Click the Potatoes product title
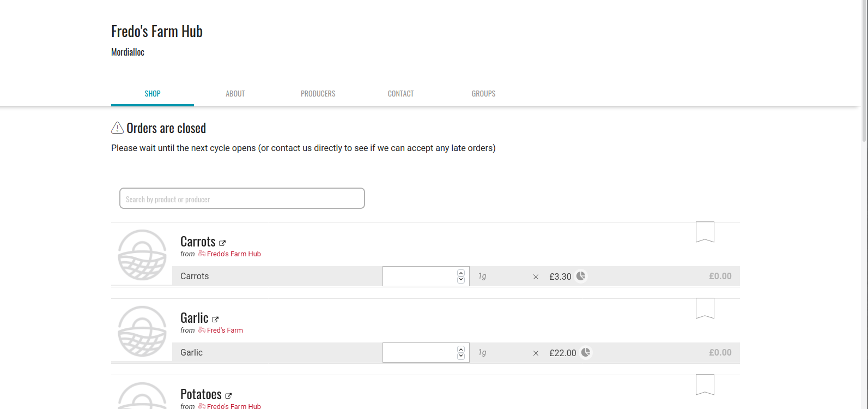The image size is (868, 409). (x=201, y=394)
